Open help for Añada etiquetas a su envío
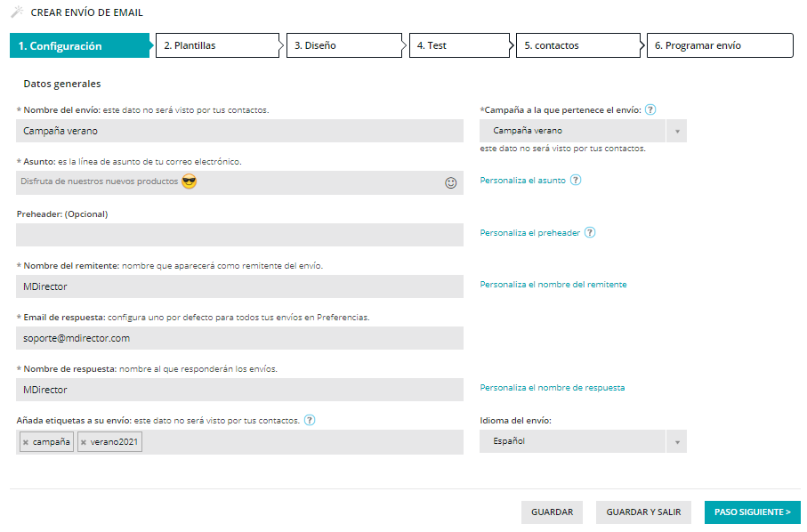Image resolution: width=807 pixels, height=532 pixels. coord(310,420)
